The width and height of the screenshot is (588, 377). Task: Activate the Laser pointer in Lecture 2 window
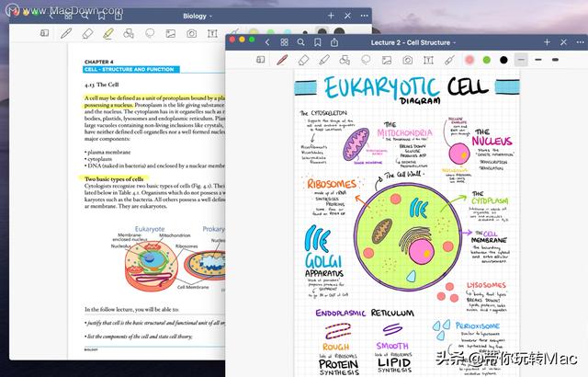click(x=449, y=60)
